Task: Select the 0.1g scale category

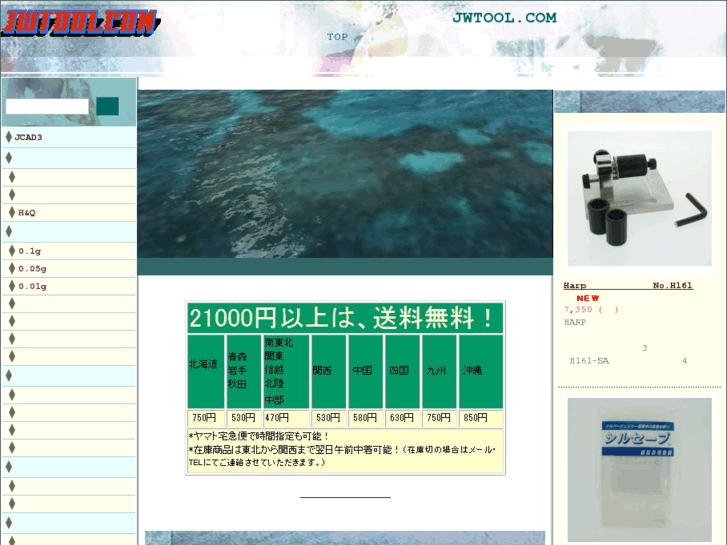Action: pyautogui.click(x=30, y=251)
